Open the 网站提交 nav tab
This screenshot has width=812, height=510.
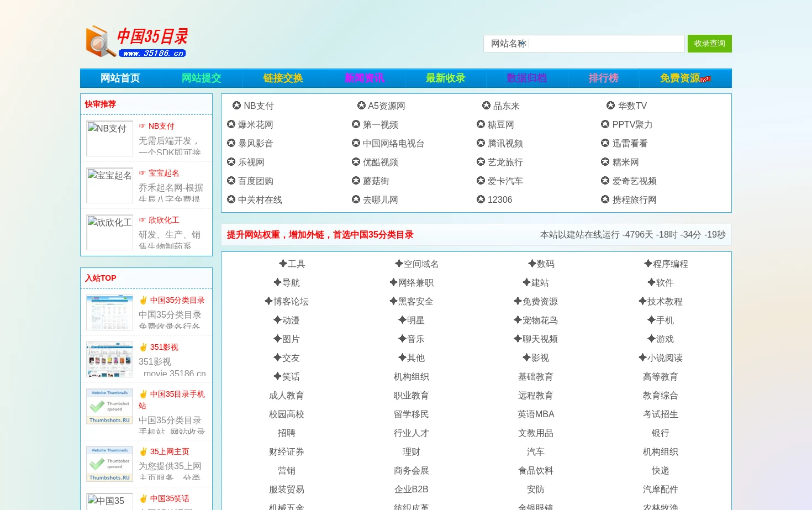pyautogui.click(x=202, y=78)
